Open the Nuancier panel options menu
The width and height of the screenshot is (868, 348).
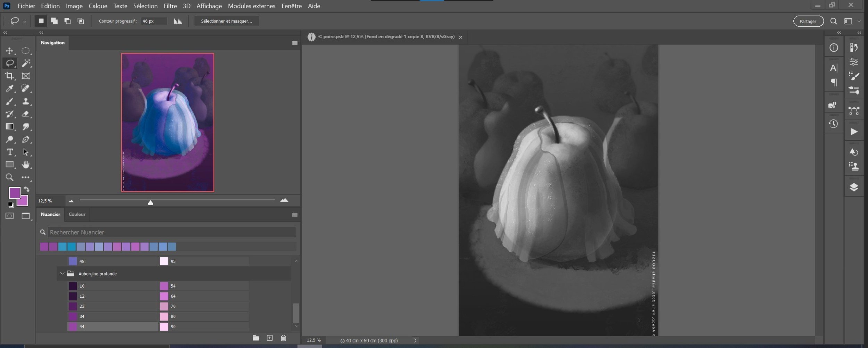click(x=295, y=215)
